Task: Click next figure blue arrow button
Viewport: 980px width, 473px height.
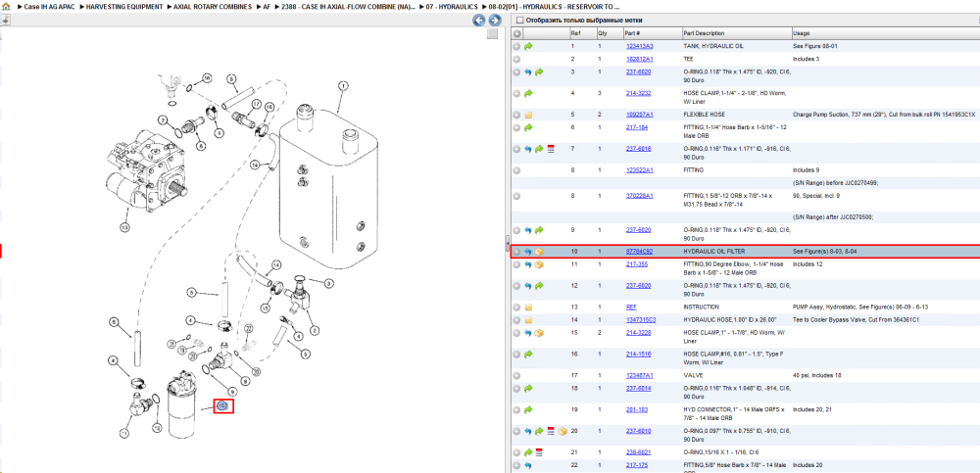Action: [x=493, y=20]
